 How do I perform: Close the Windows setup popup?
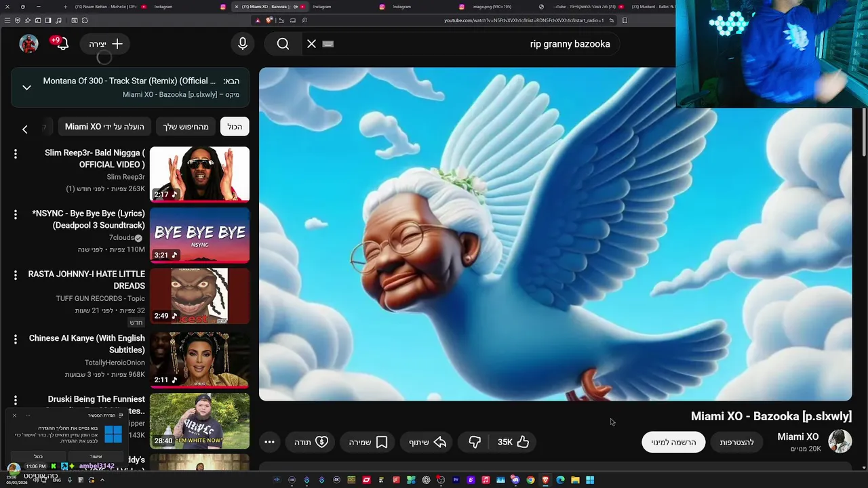14,415
